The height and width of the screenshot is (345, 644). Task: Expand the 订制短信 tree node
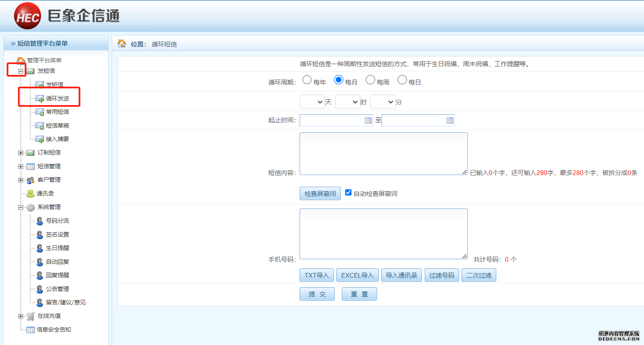(21, 153)
